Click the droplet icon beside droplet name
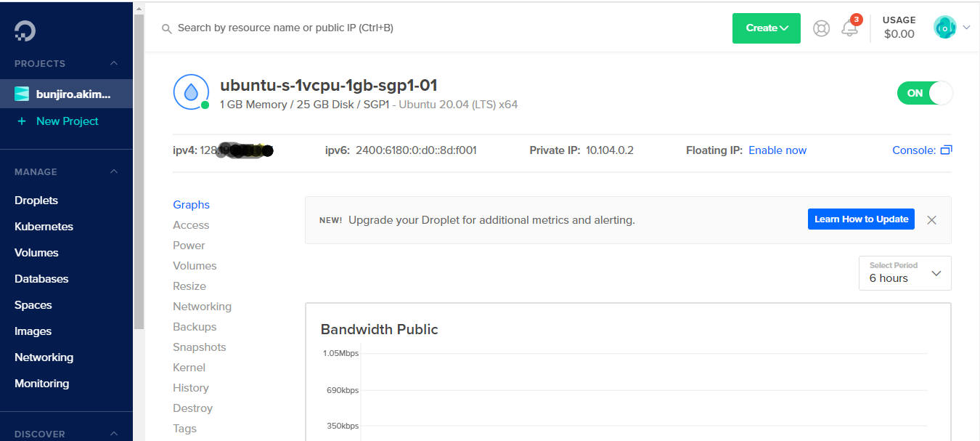 coord(191,92)
